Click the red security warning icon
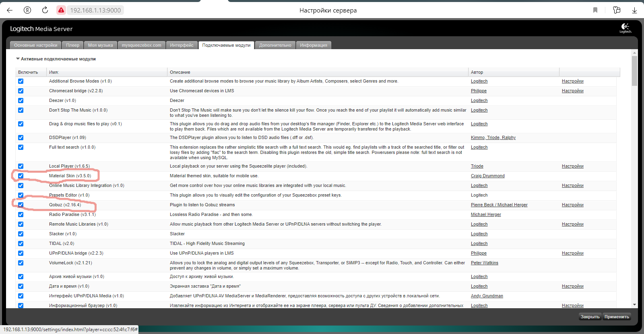The image size is (644, 334). (61, 10)
